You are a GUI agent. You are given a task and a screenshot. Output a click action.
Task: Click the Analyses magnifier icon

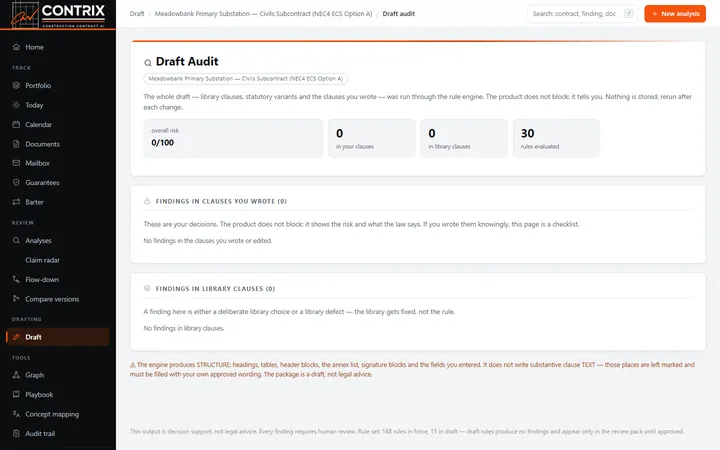point(16,241)
